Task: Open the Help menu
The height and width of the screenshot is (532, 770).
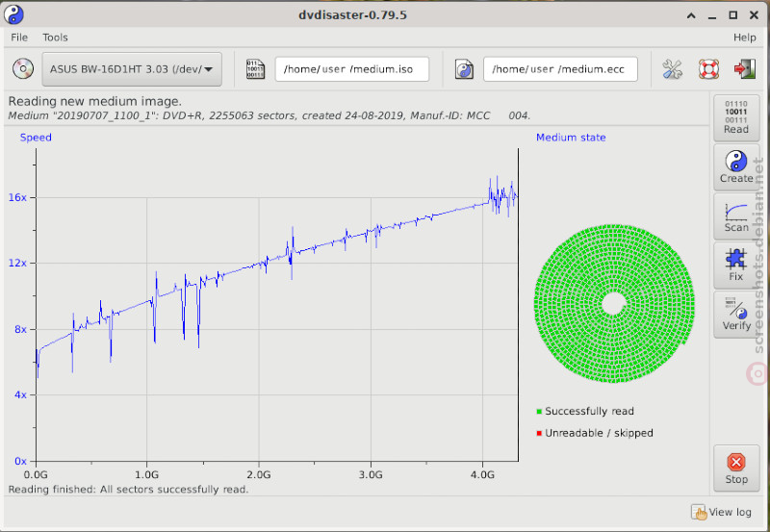Action: click(744, 38)
